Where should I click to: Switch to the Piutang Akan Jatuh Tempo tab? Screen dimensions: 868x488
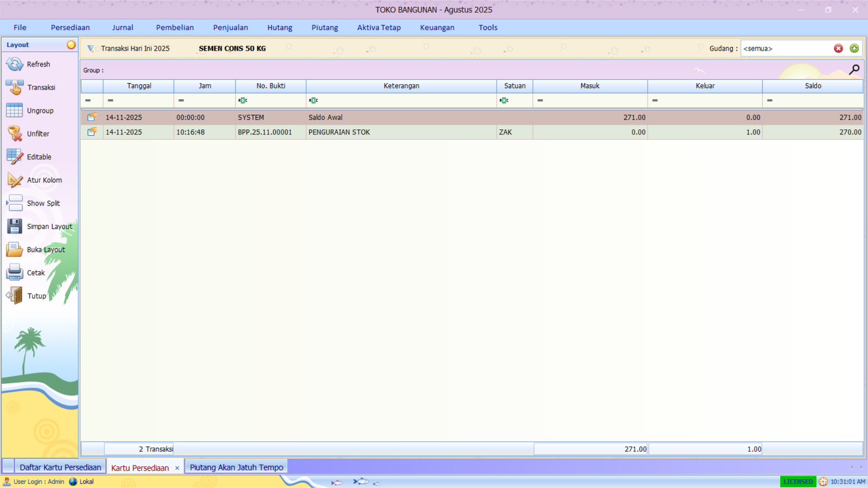[235, 467]
